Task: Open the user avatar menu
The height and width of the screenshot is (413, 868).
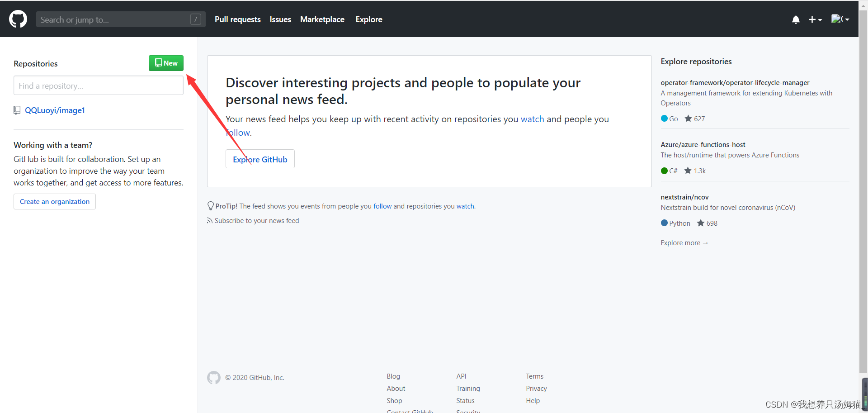Action: click(840, 19)
